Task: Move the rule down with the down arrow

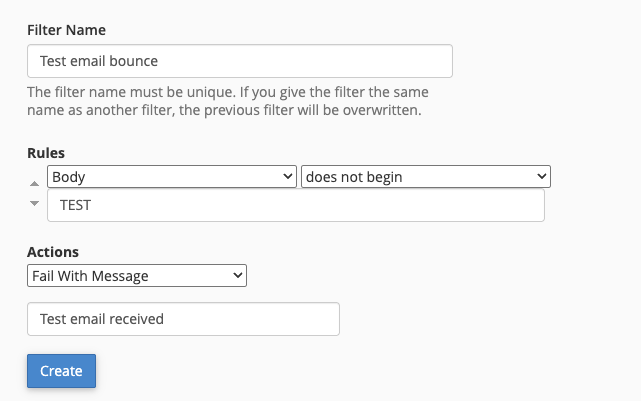Action: (x=34, y=203)
